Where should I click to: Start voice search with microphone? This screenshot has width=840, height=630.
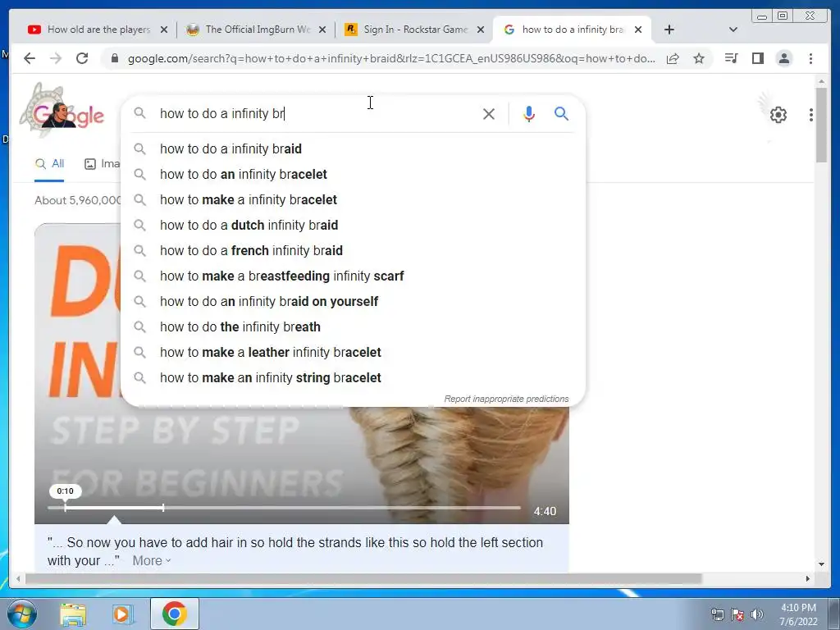(529, 113)
